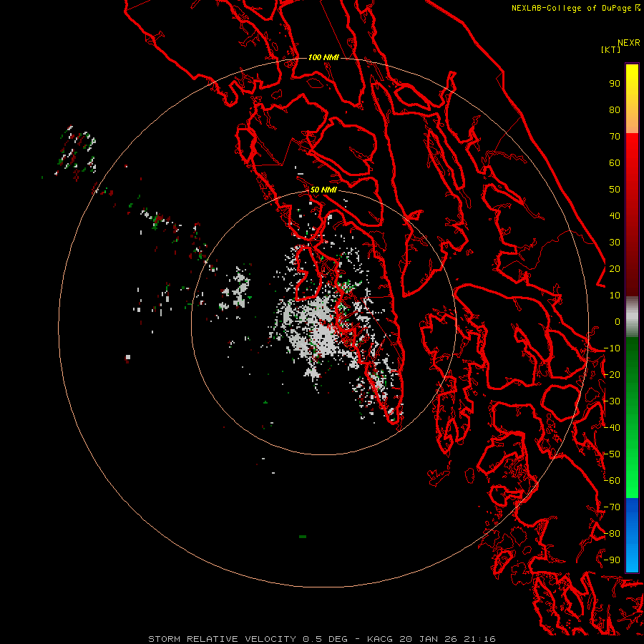Click the -20 knot color bar label
The height and width of the screenshot is (644, 644).
612,375
